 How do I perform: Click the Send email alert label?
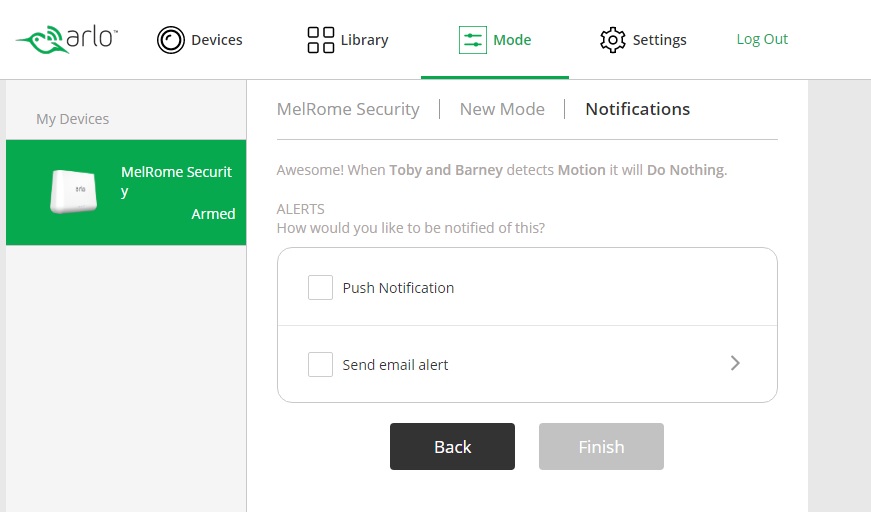395,365
